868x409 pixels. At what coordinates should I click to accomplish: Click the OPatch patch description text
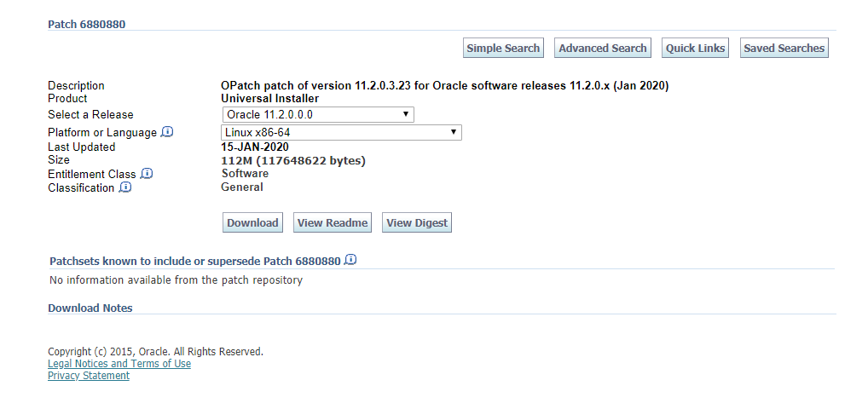[x=444, y=85]
